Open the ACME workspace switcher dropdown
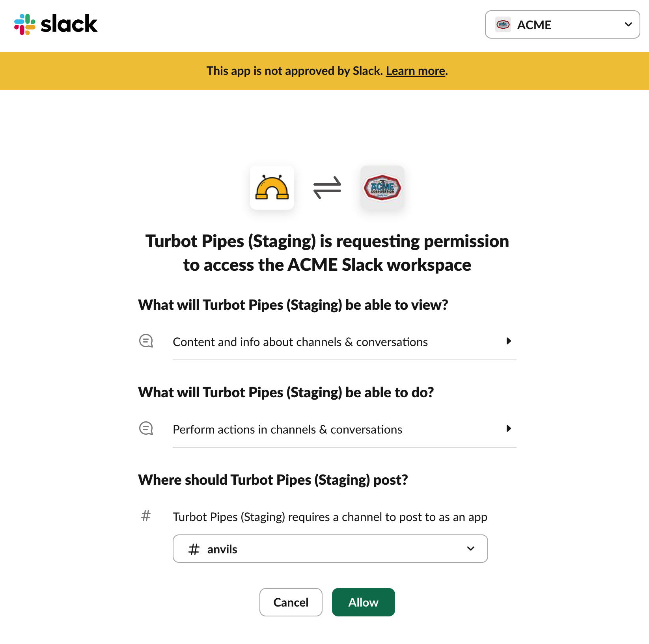 pyautogui.click(x=562, y=24)
